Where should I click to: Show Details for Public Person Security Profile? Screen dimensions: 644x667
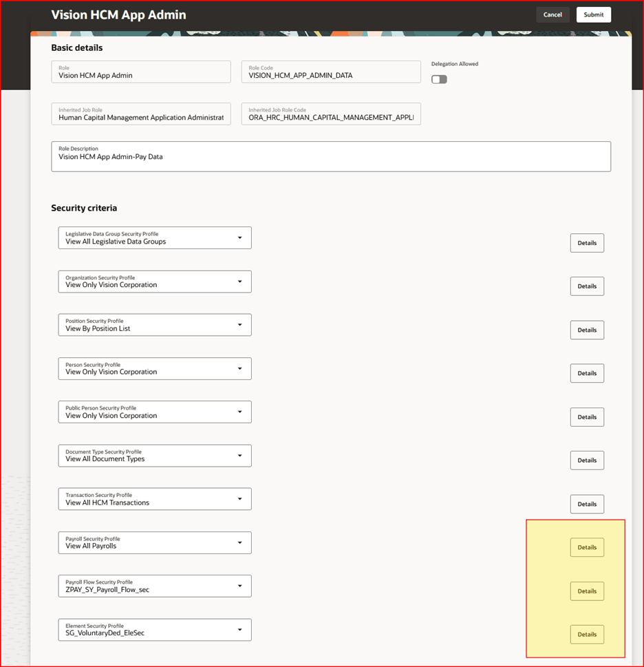[x=587, y=417]
